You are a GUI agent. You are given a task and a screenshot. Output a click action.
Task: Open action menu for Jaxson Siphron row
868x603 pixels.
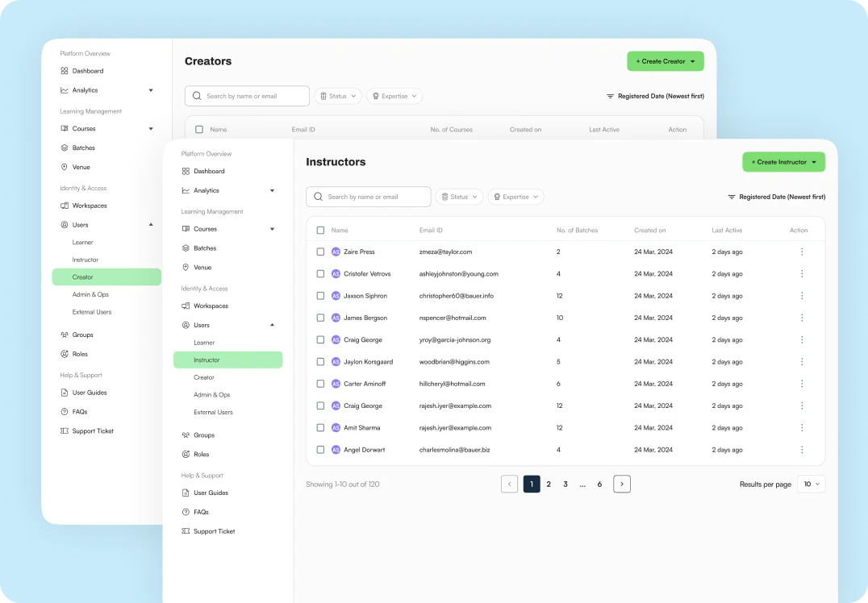click(802, 296)
